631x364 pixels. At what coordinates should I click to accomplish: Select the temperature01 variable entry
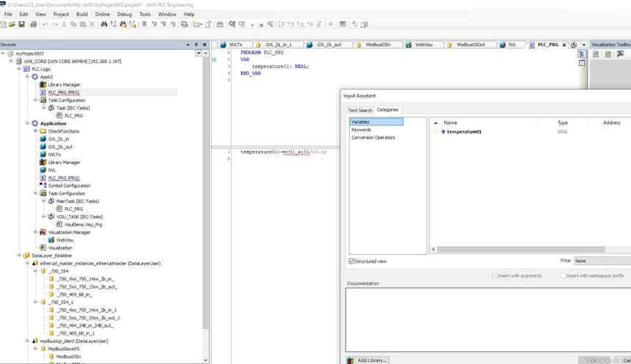pos(463,132)
